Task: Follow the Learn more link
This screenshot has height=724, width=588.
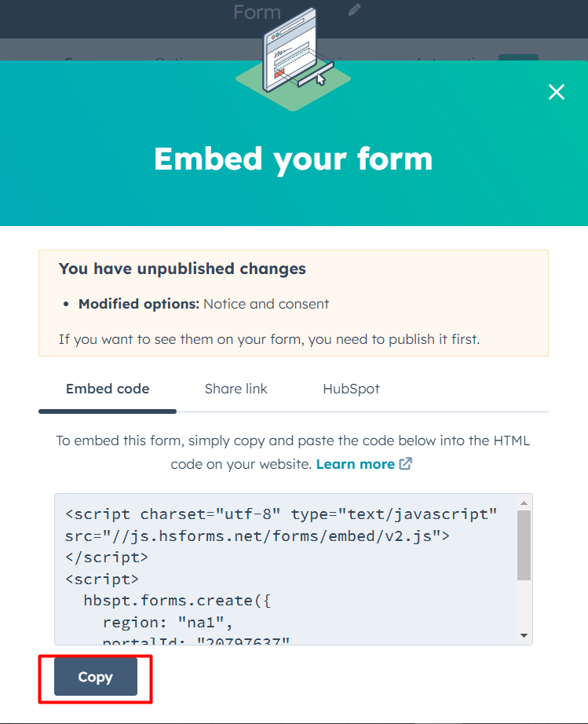Action: tap(355, 464)
